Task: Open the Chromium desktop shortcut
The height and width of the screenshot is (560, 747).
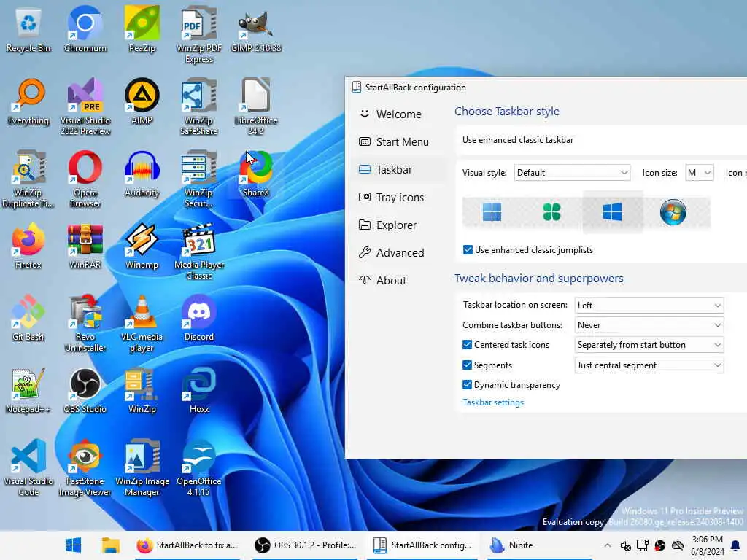Action: click(x=85, y=29)
